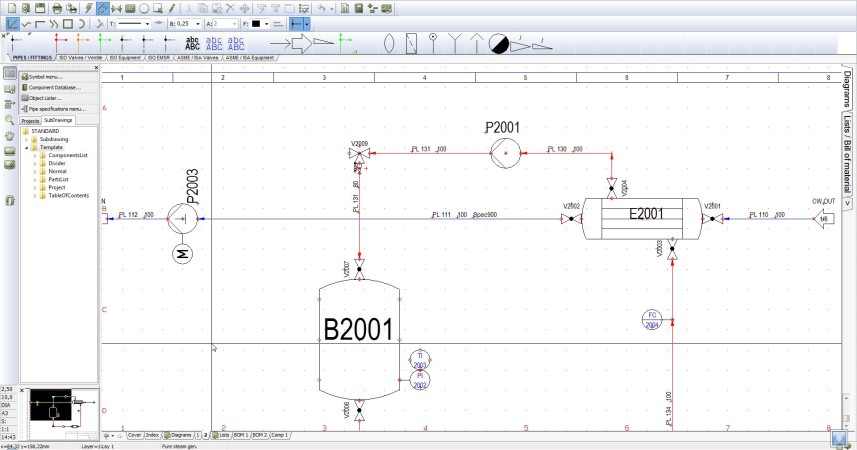Close the side panel with X
Screen dimensions: 857x450
click(x=96, y=68)
